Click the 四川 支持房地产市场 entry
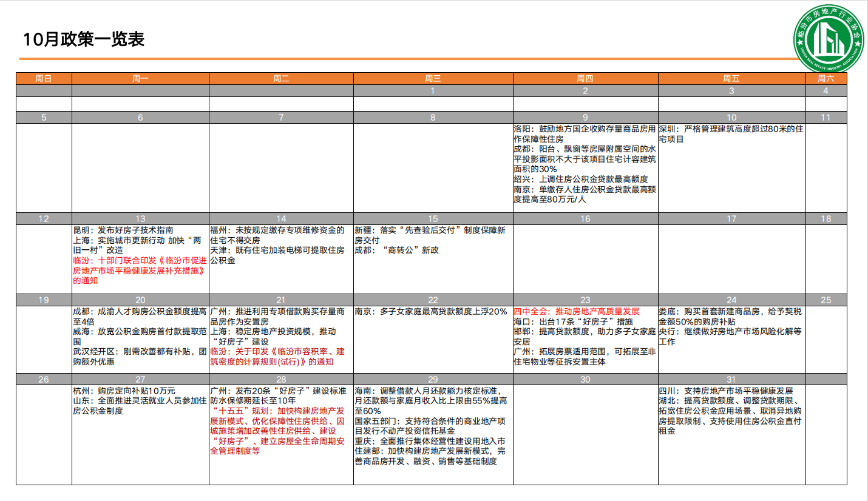The height and width of the screenshot is (501, 868). 726,391
